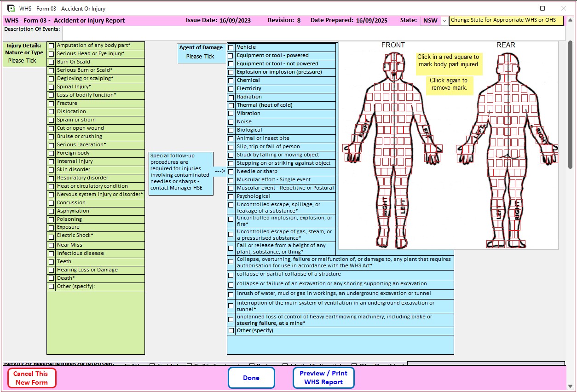
Task: Click the Done button
Action: click(251, 377)
